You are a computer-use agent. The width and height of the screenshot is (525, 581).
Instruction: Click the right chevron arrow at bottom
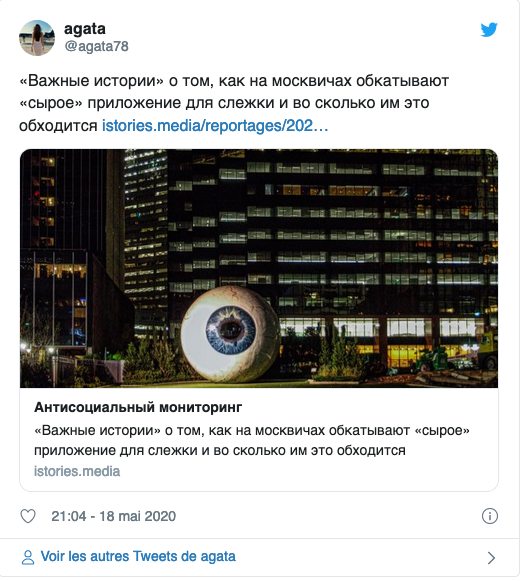coord(491,557)
